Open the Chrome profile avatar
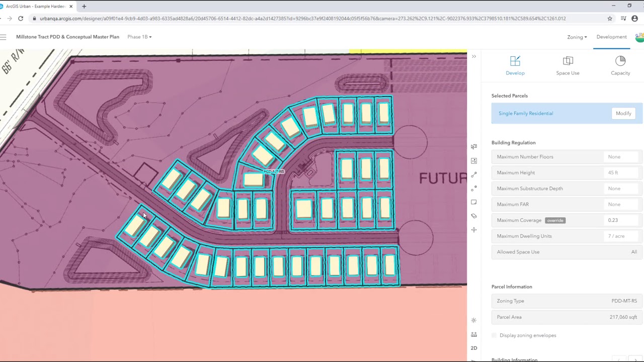This screenshot has width=644, height=362. pos(634,19)
